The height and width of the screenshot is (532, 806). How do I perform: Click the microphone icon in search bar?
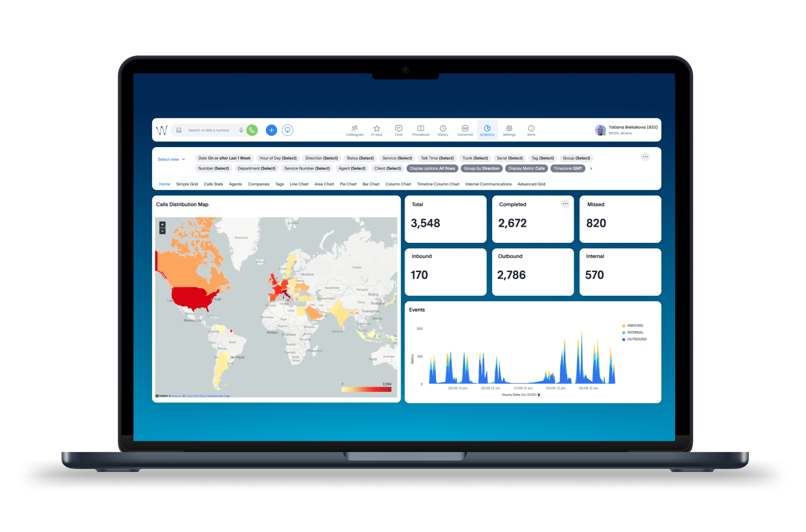point(241,130)
